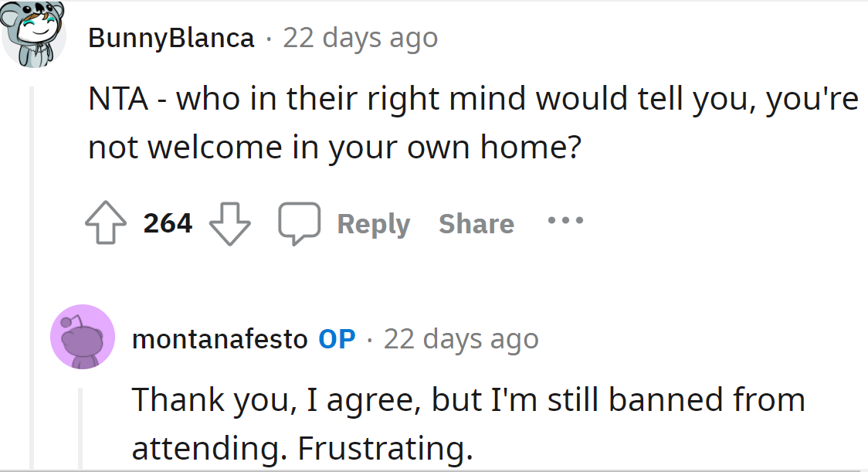Open BunnyBlanca's user profile link
Image resolution: width=868 pixels, height=472 pixels.
(171, 37)
